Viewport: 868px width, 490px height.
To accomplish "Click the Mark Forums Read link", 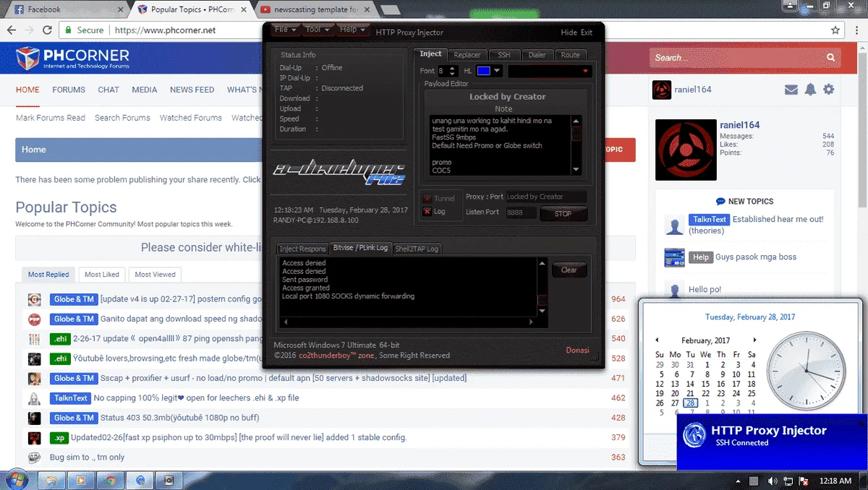I will coord(51,117).
